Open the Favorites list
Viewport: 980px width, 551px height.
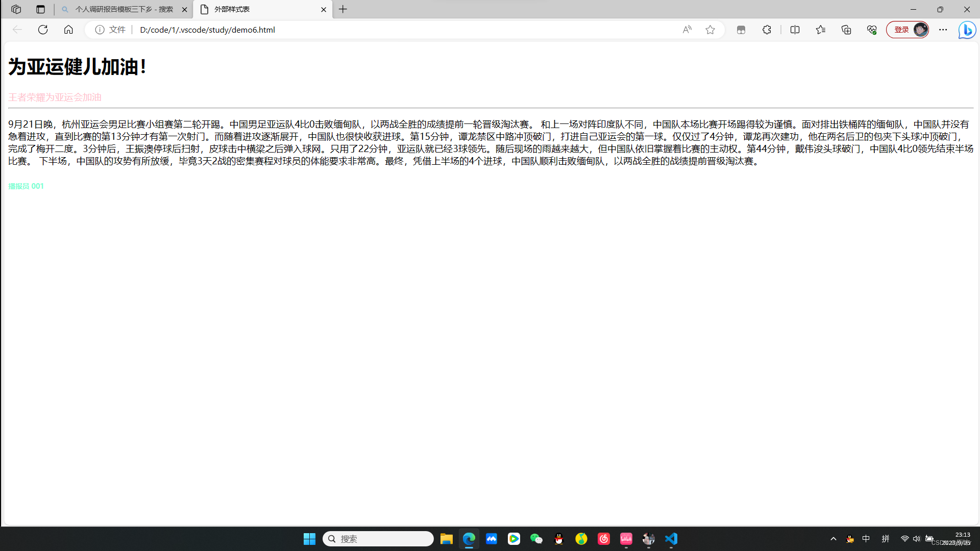(x=821, y=30)
